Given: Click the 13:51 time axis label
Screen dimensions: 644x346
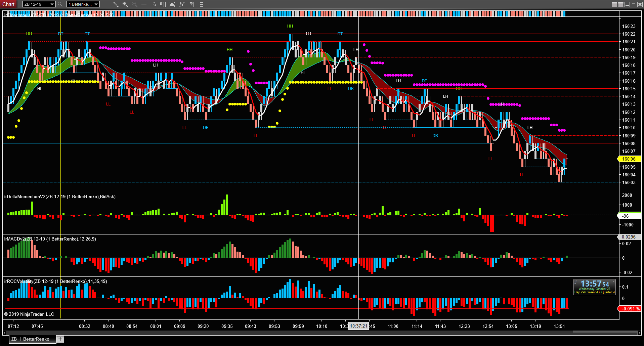Looking at the screenshot, I should (x=559, y=326).
